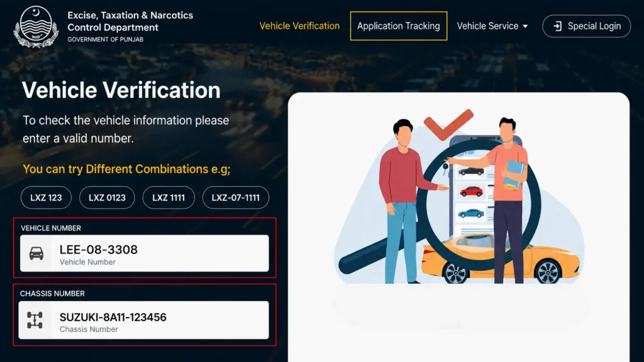The width and height of the screenshot is (644, 362).
Task: Open the Vehicle Verification menu item
Action: [x=299, y=26]
